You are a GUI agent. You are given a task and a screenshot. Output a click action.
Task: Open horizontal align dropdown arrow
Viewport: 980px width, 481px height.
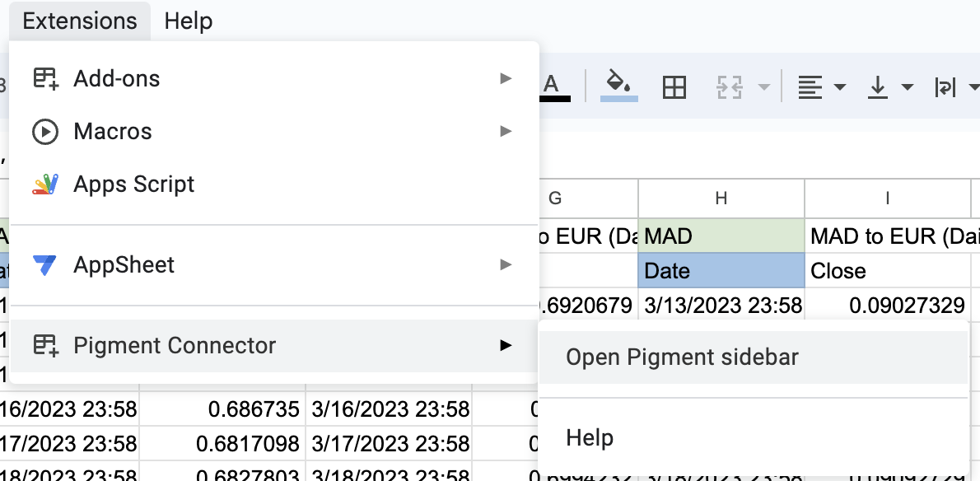tap(840, 86)
